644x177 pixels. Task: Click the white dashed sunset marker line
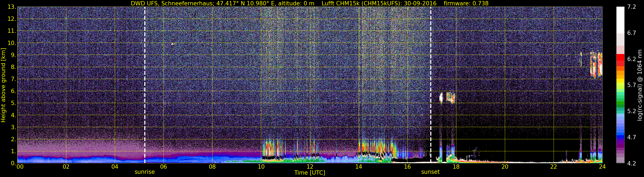coord(431,85)
